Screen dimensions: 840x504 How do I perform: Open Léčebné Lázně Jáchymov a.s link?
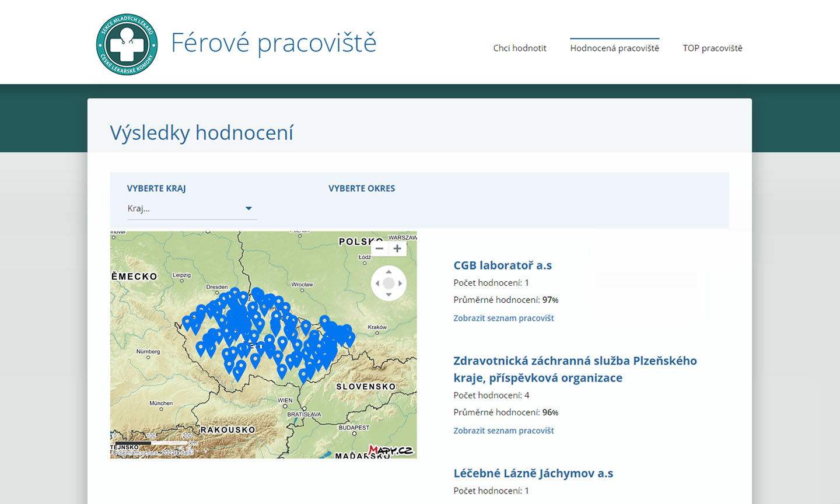(533, 473)
